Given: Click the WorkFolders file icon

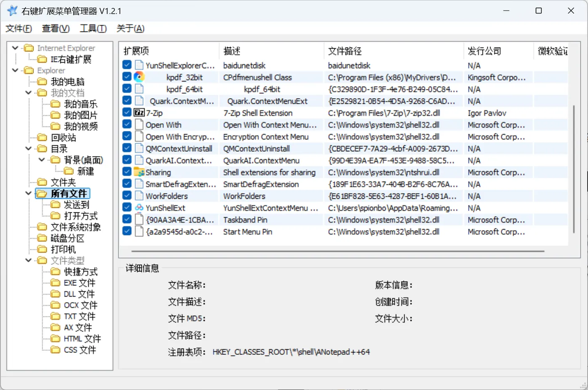Looking at the screenshot, I should coord(139,196).
